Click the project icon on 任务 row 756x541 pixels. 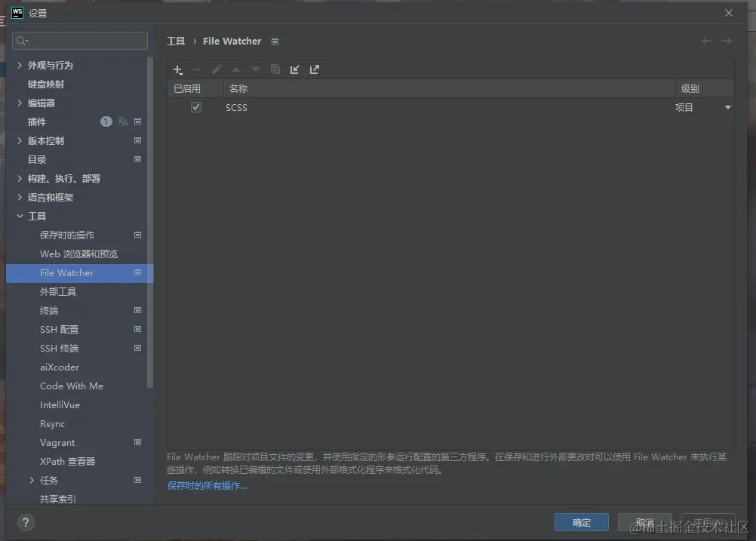coord(137,480)
